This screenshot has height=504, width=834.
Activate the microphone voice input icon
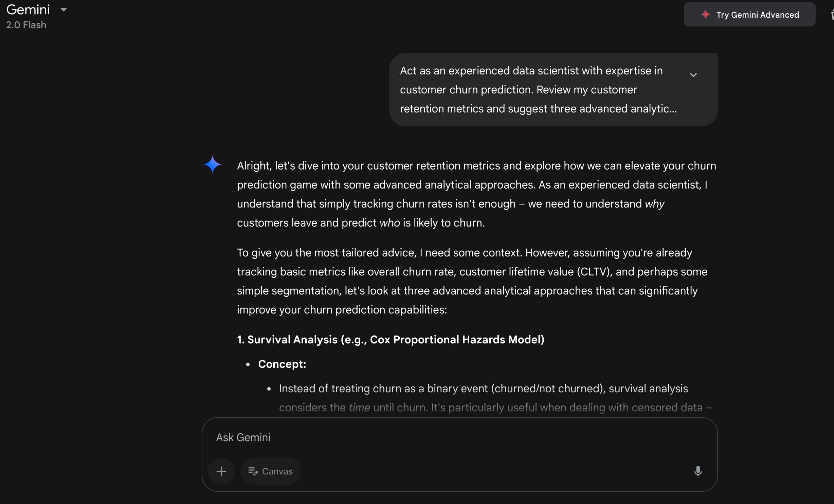click(x=698, y=471)
